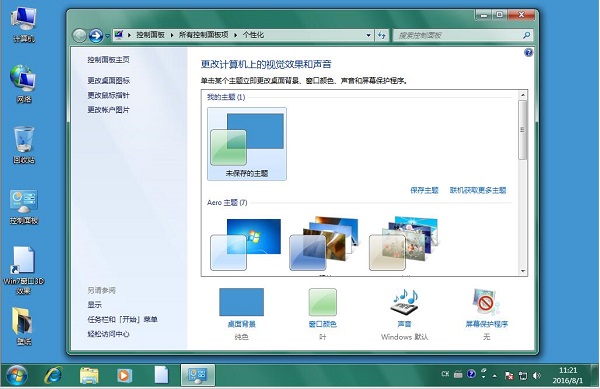This screenshot has width=600, height=389.
Task: Click the theme list scrollbar thumb
Action: (x=523, y=130)
